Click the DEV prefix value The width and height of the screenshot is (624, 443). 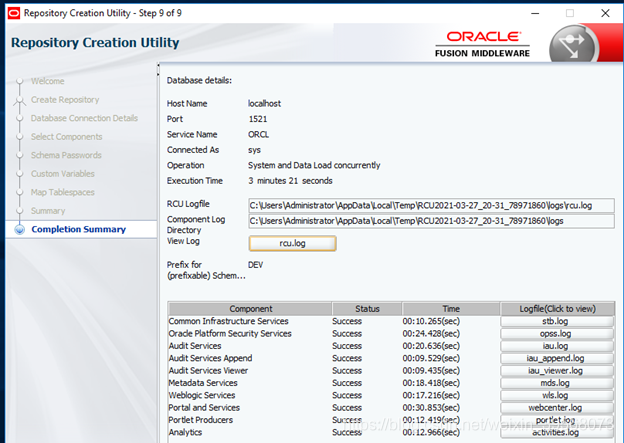pos(255,265)
